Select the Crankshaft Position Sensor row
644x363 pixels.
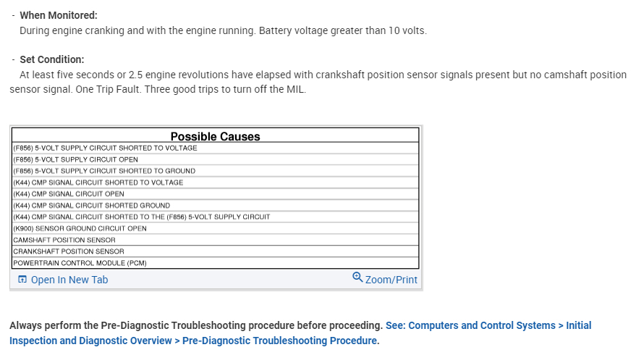(x=67, y=251)
